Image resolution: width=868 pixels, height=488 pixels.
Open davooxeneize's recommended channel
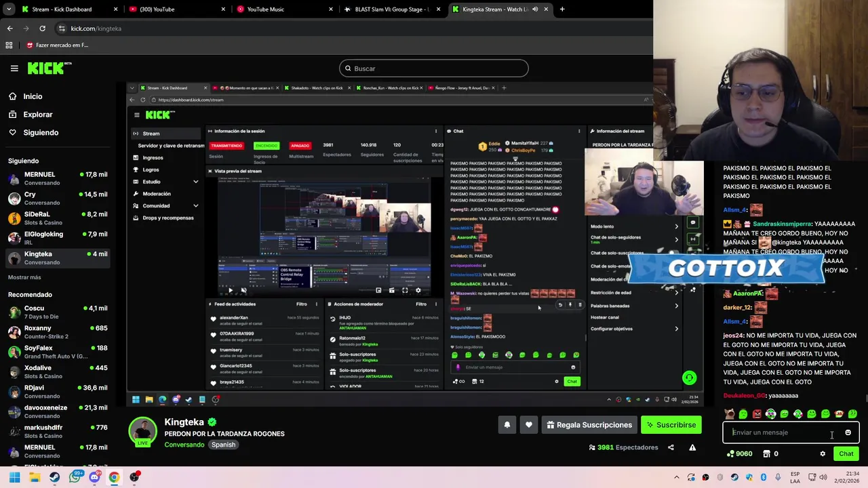click(58, 411)
